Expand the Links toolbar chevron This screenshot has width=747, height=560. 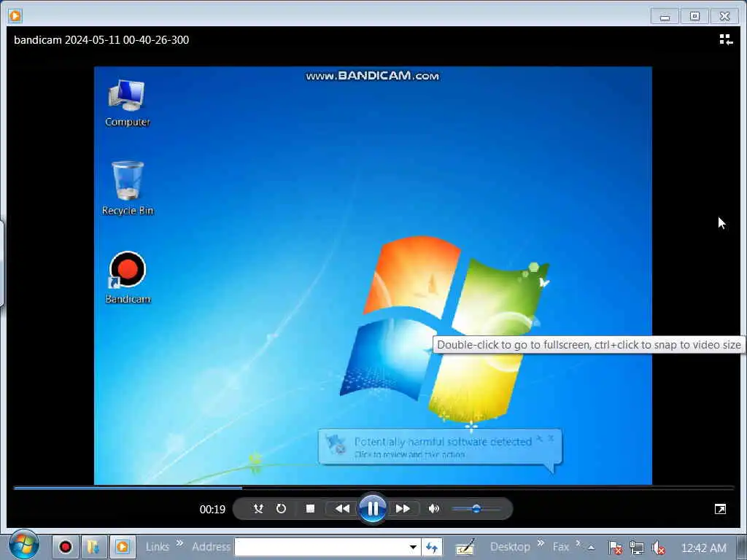(x=179, y=542)
